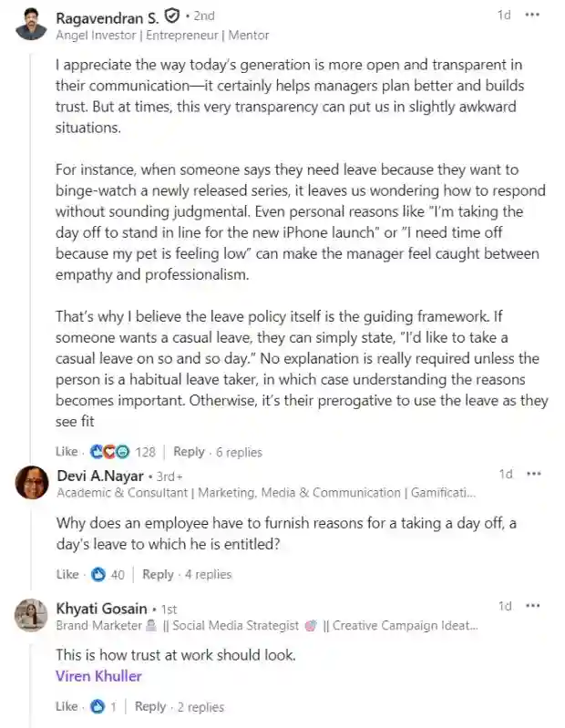Reply to Devi A.Nayar's comment
Image resolution: width=565 pixels, height=728 pixels.
158,574
